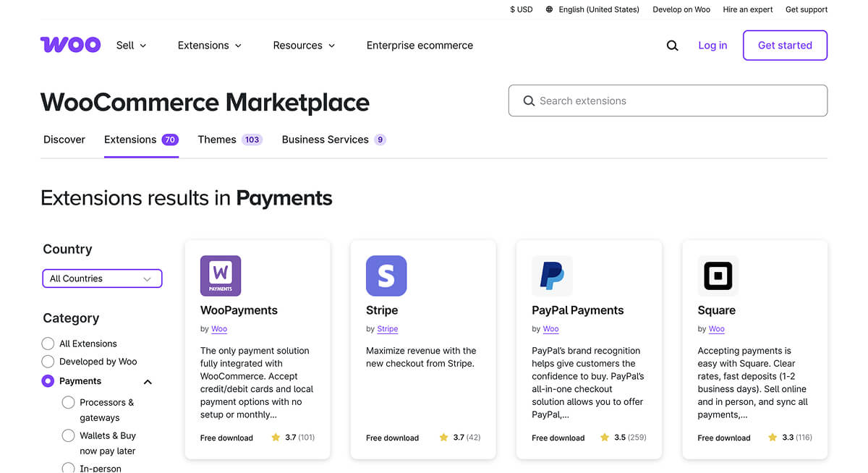Open Stripe developer link under Stripe

388,329
